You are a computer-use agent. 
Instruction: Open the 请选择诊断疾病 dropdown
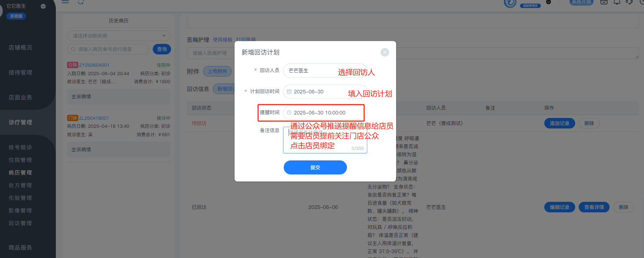click(119, 36)
